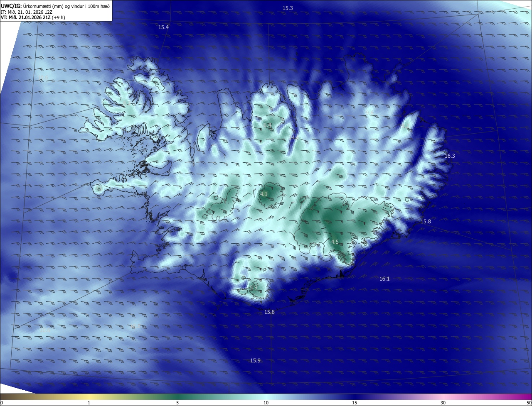Click the UWC/IG map title text
This screenshot has height=406, width=532.
pyautogui.click(x=55, y=6)
